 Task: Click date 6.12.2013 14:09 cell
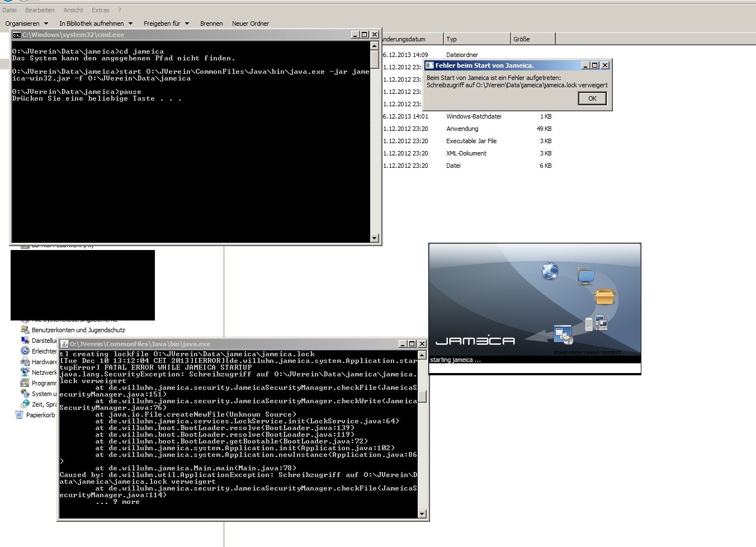click(x=405, y=55)
